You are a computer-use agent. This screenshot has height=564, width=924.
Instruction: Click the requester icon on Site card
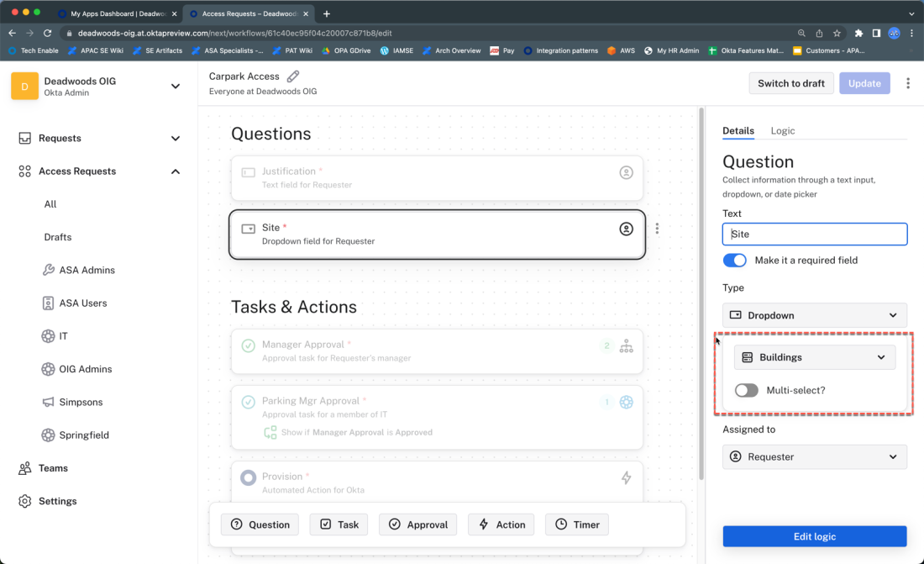626,229
